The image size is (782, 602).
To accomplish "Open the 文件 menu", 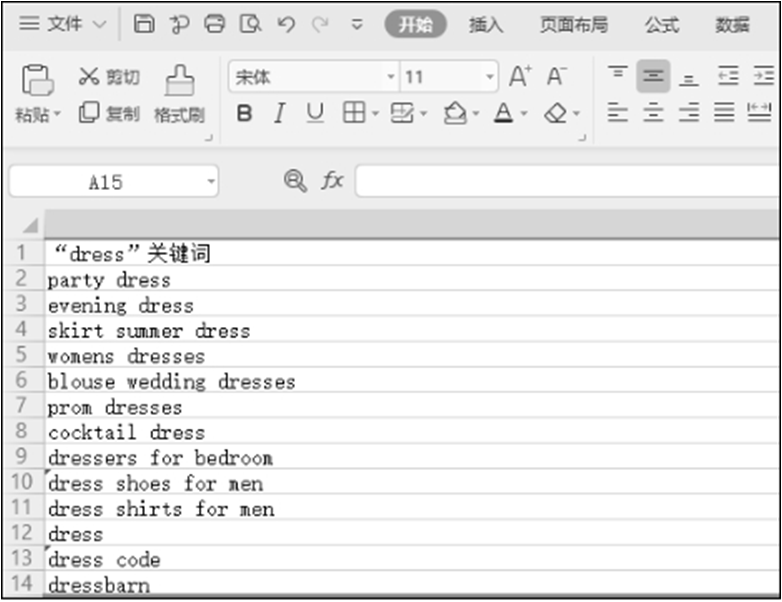I will [62, 24].
